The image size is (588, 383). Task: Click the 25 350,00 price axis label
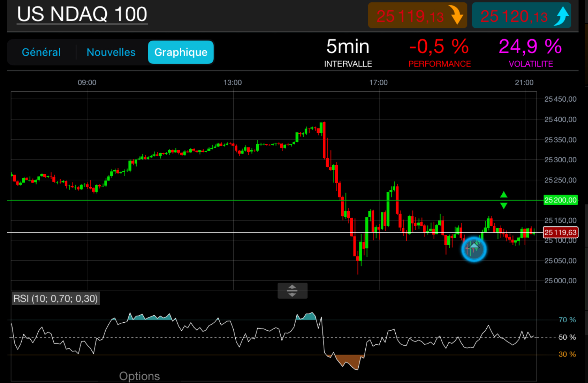(560, 140)
